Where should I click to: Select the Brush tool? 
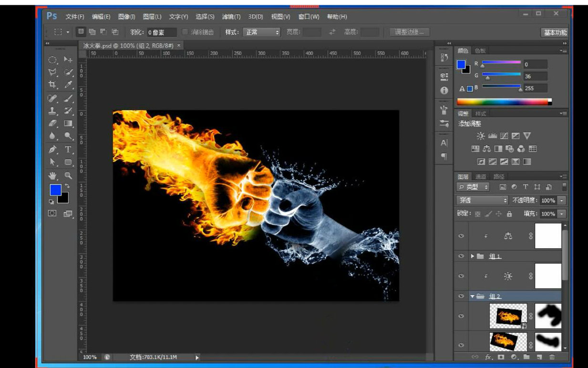pos(68,98)
